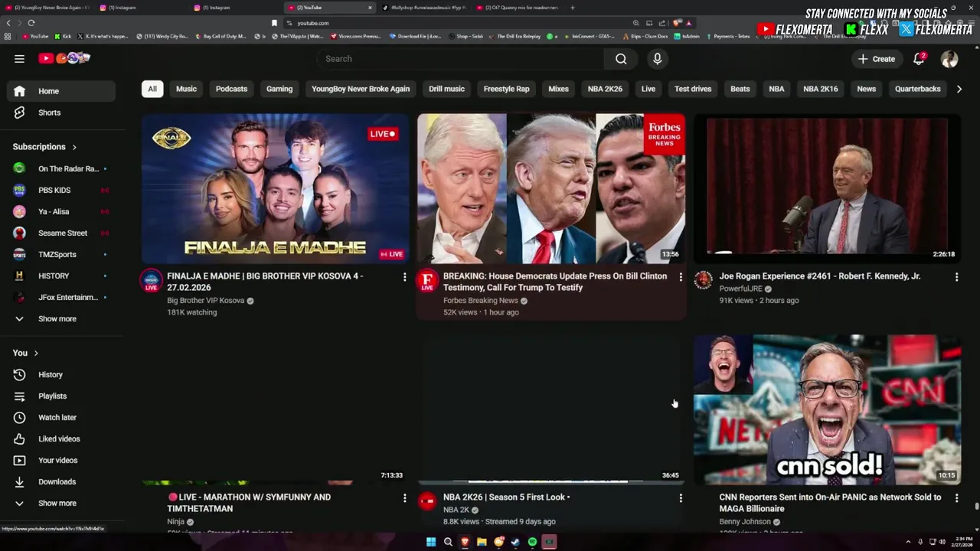Image resolution: width=980 pixels, height=551 pixels.
Task: Click the browser back arrow
Action: (8, 23)
